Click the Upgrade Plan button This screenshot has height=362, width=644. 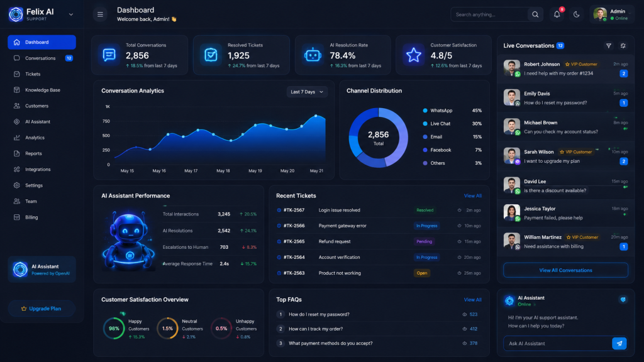click(42, 309)
